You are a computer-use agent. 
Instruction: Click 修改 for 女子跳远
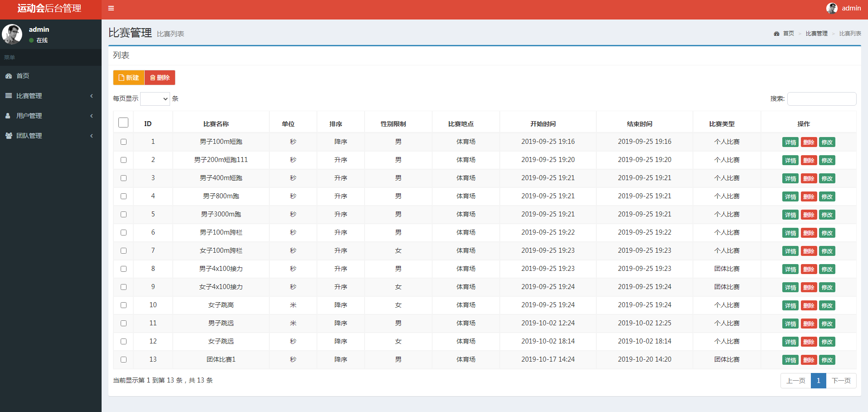click(827, 342)
